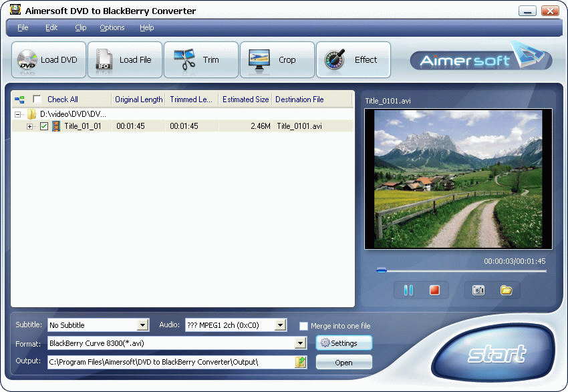Open the Settings button

click(x=343, y=343)
